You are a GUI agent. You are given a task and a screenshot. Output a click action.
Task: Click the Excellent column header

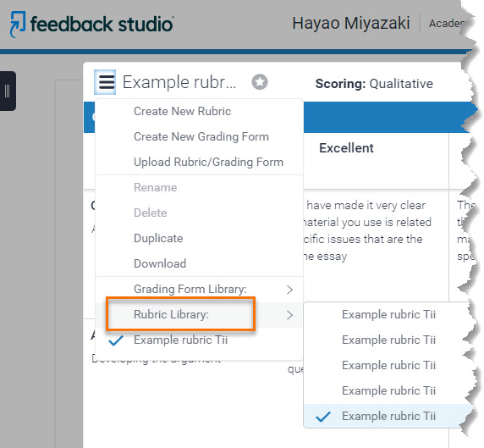[x=346, y=148]
